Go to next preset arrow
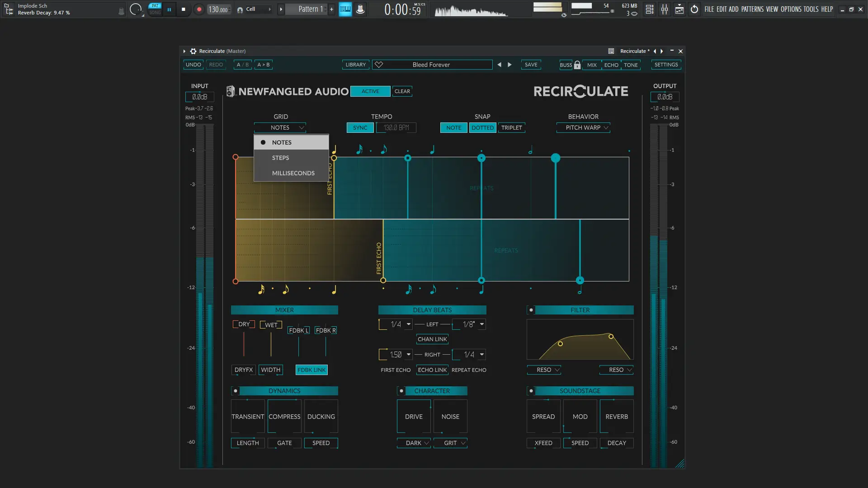868x488 pixels. pos(510,65)
